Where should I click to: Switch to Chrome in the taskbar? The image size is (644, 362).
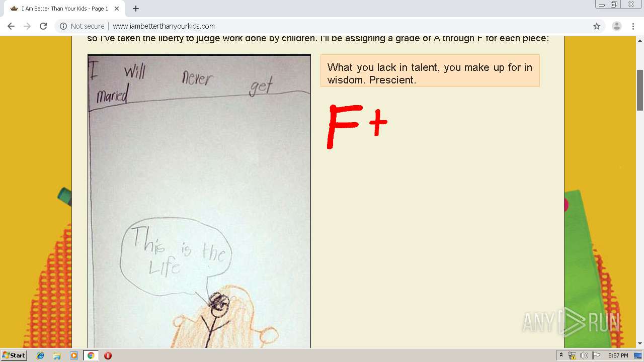(91, 355)
